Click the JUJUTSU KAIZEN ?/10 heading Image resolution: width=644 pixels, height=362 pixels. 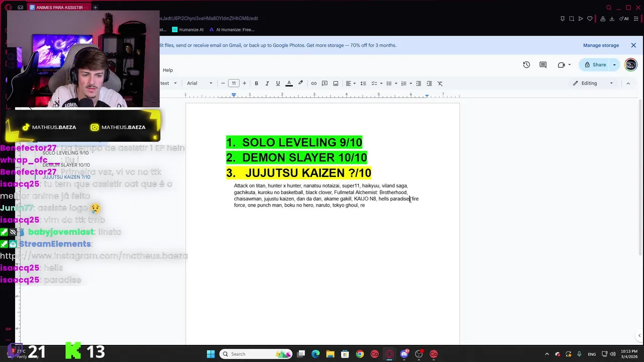(x=299, y=173)
